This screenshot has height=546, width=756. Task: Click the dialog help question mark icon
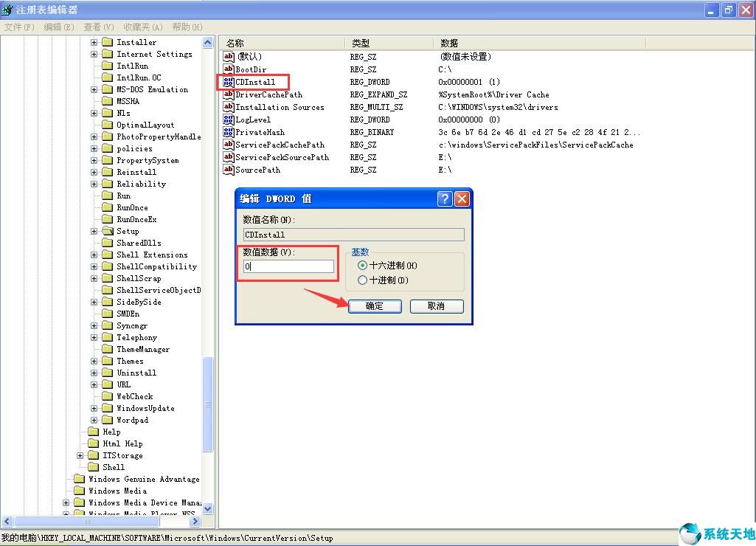coord(445,198)
